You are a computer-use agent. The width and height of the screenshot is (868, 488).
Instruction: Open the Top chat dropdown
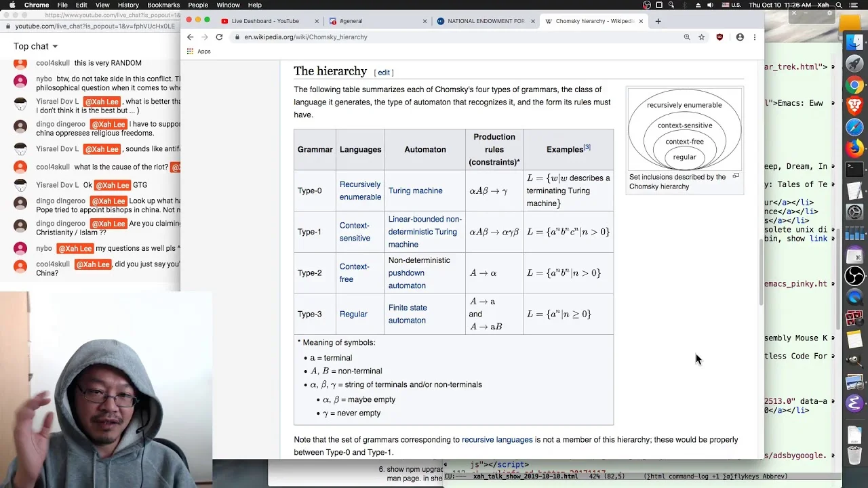(36, 46)
